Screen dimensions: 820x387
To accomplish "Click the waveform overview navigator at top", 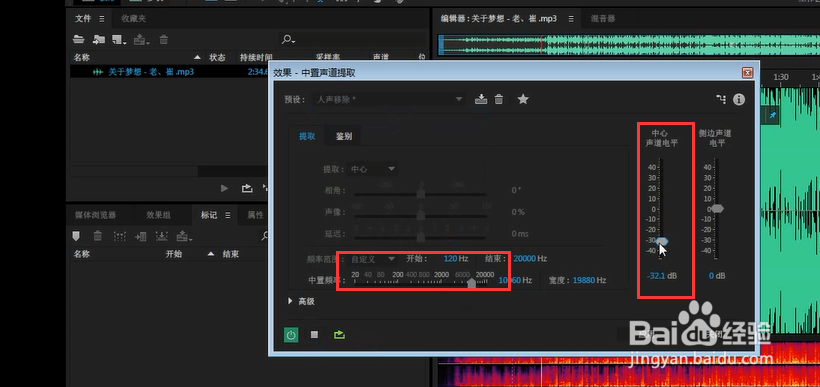I will pyautogui.click(x=628, y=45).
